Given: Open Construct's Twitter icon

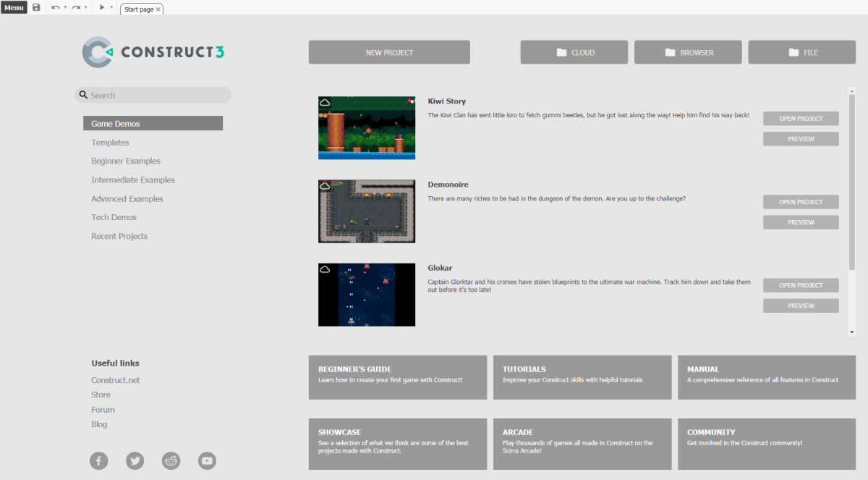Looking at the screenshot, I should point(135,460).
